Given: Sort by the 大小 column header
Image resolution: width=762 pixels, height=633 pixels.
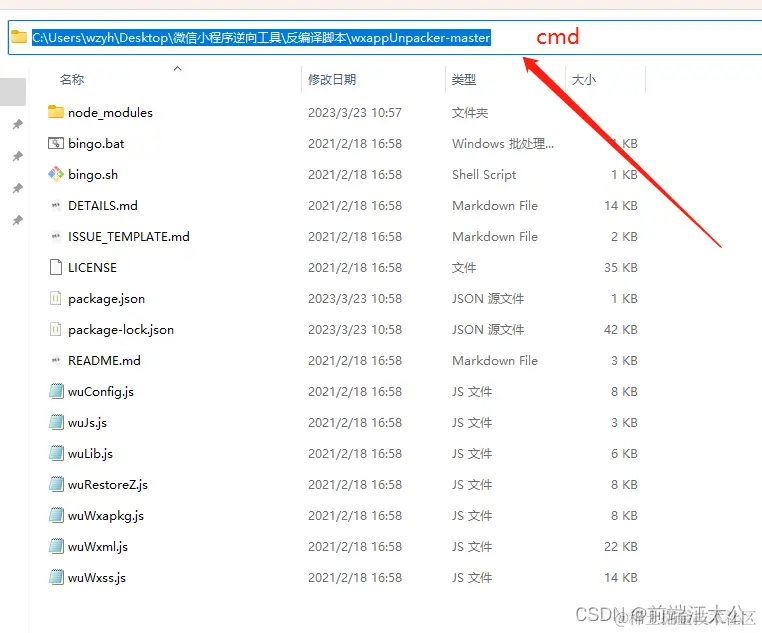Looking at the screenshot, I should click(x=584, y=79).
